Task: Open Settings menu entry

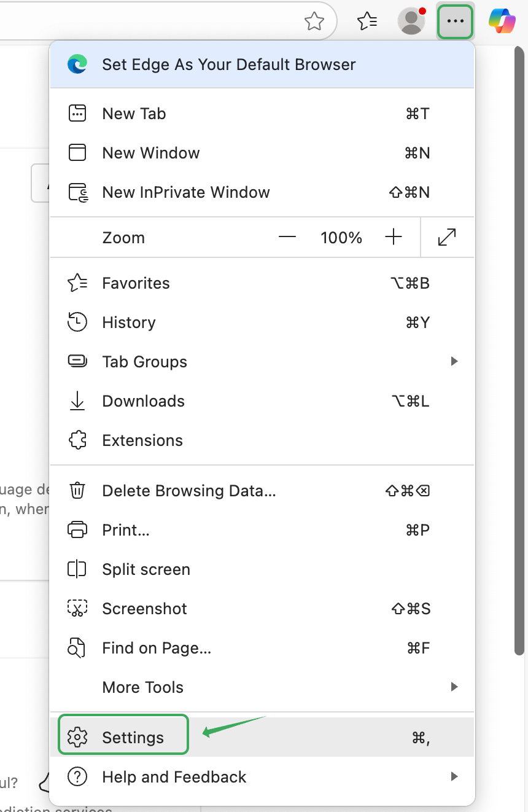Action: point(262,737)
